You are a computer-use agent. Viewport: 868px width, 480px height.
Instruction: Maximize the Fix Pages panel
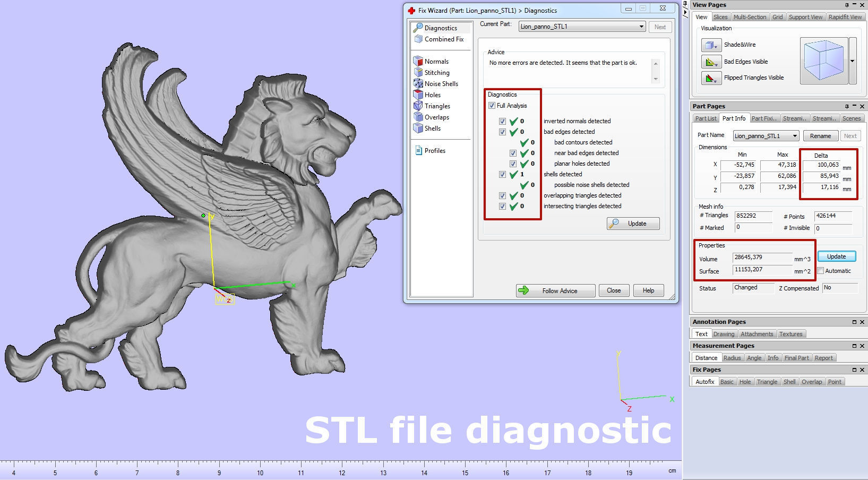(854, 370)
